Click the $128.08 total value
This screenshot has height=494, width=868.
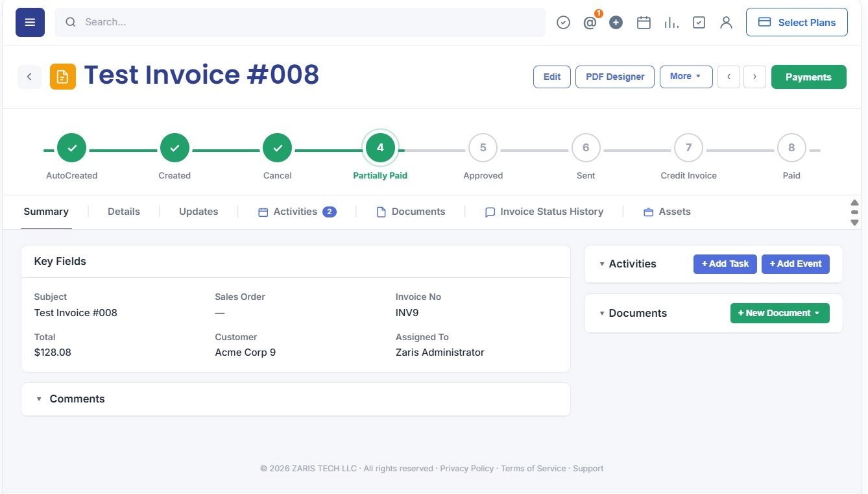tap(53, 352)
